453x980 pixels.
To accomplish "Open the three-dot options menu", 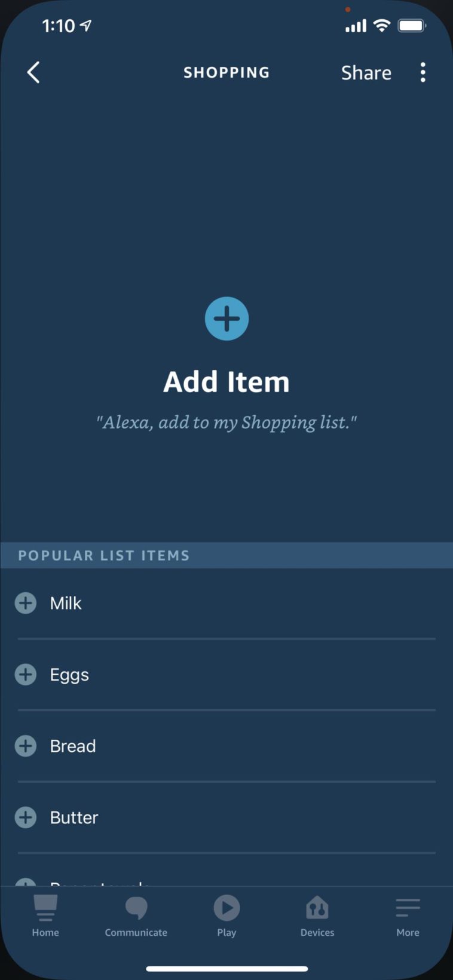I will pyautogui.click(x=423, y=73).
